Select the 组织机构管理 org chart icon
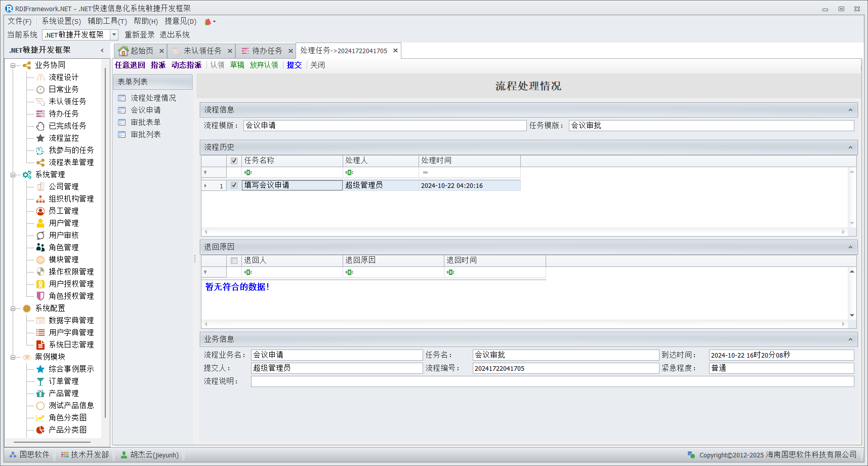The height and width of the screenshot is (466, 868). pyautogui.click(x=40, y=199)
